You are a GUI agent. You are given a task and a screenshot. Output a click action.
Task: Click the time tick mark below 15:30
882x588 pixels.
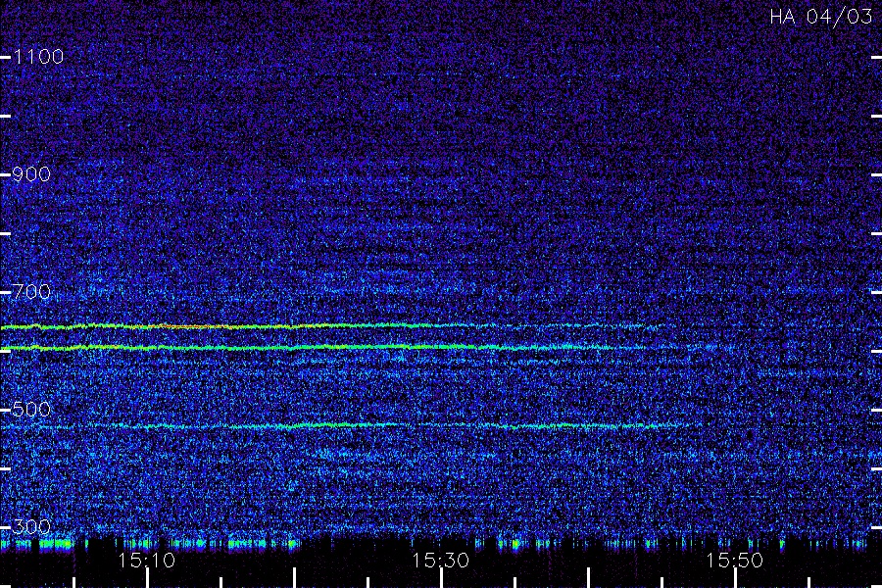pyautogui.click(x=442, y=578)
